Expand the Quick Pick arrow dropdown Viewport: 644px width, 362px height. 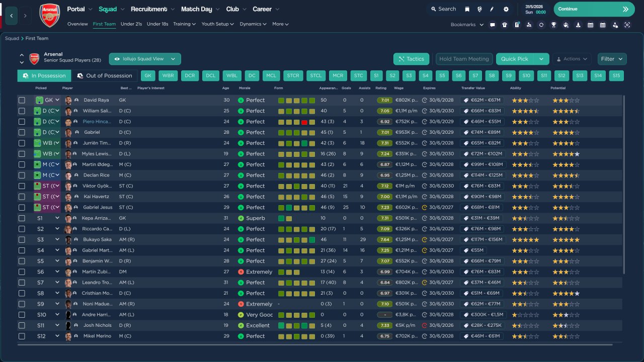pyautogui.click(x=541, y=59)
